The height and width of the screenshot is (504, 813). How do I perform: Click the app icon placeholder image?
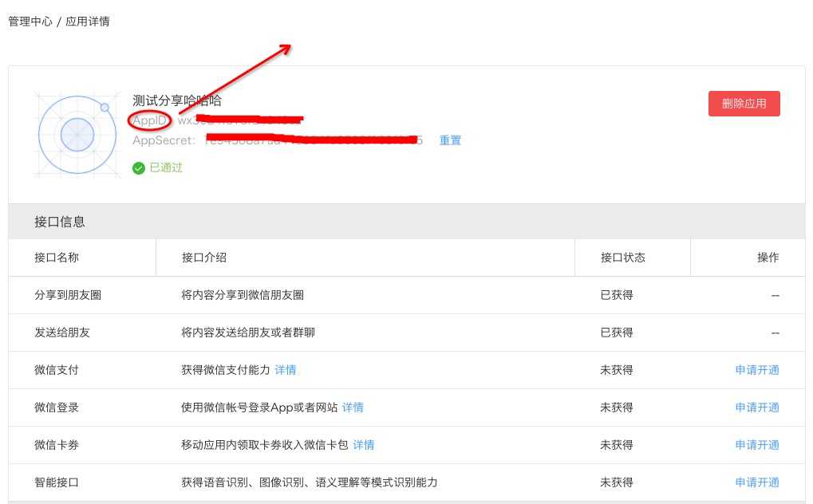pos(77,135)
